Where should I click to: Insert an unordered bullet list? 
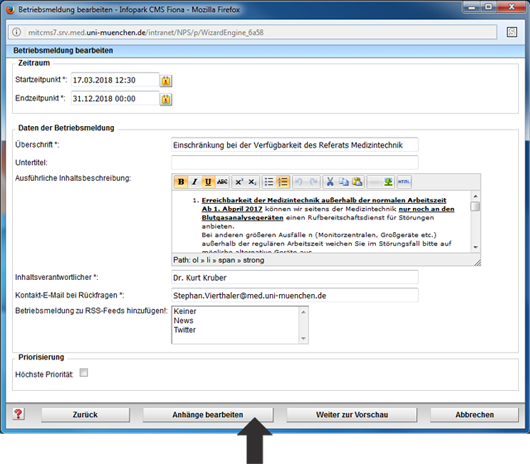[x=269, y=182]
